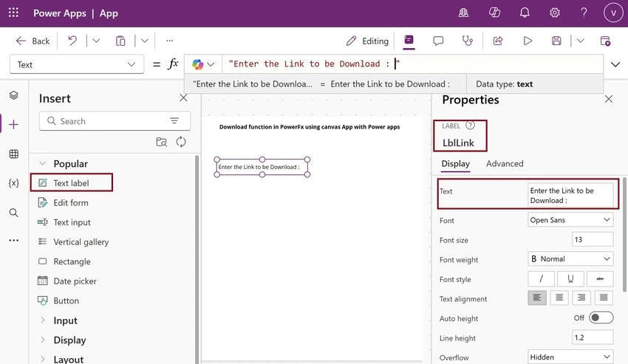
Task: Open the user account avatar
Action: coord(613,13)
